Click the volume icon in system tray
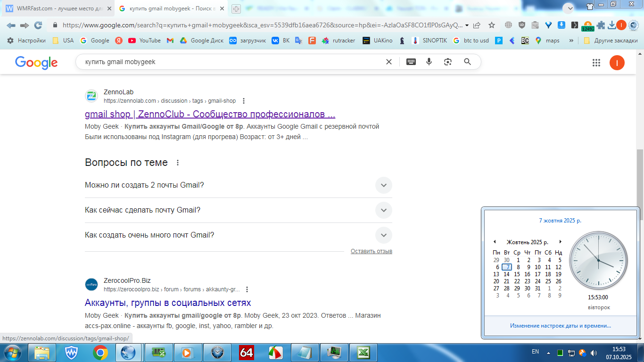The image size is (644, 362). [x=594, y=353]
